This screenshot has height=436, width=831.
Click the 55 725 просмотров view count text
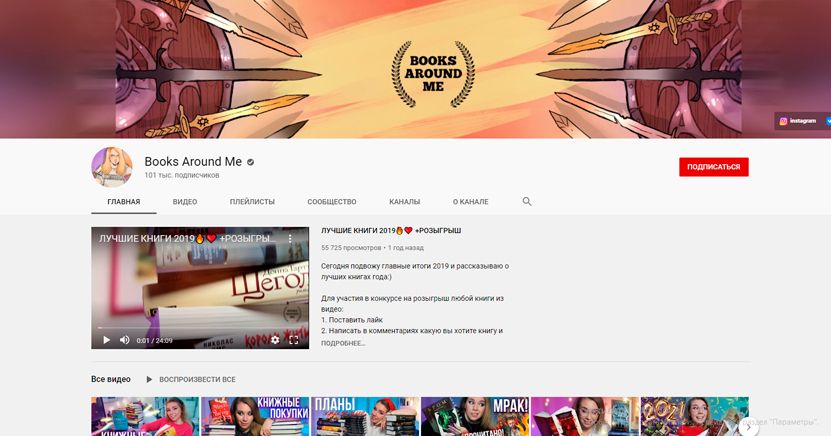[x=351, y=247]
